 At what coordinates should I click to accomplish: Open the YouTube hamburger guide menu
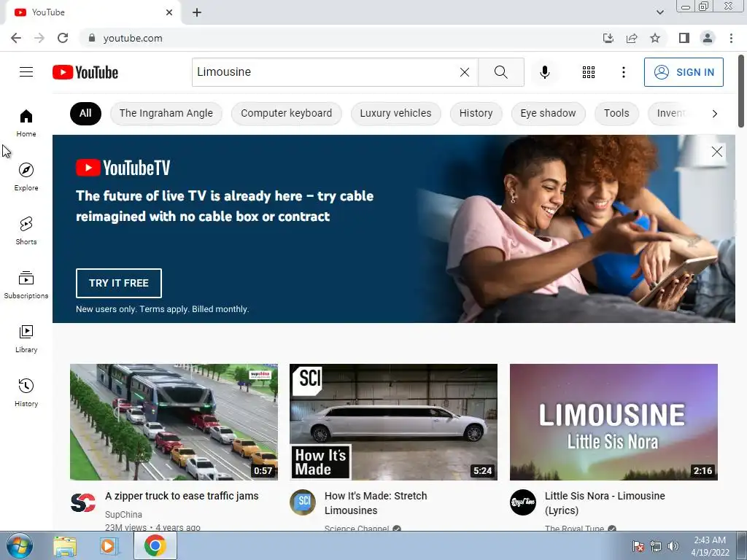point(26,72)
